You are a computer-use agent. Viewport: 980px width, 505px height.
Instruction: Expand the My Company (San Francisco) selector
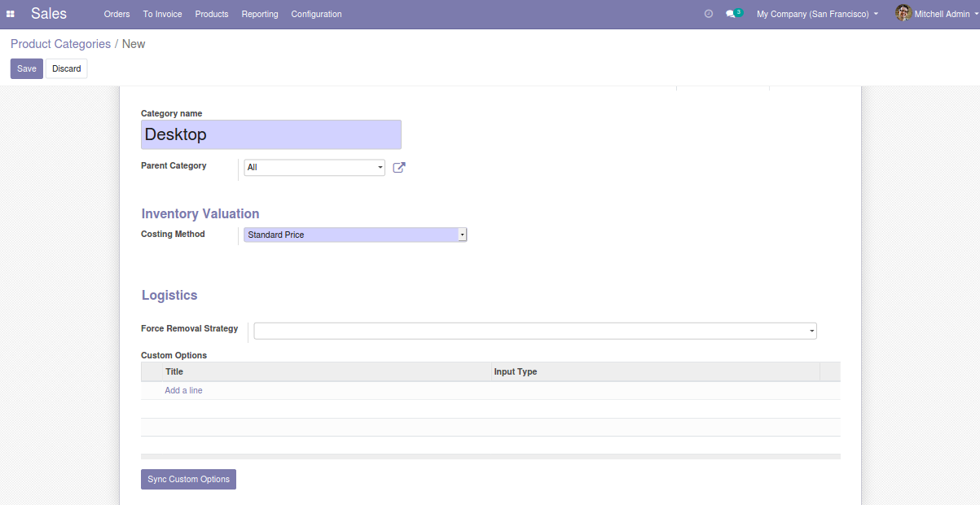click(817, 14)
